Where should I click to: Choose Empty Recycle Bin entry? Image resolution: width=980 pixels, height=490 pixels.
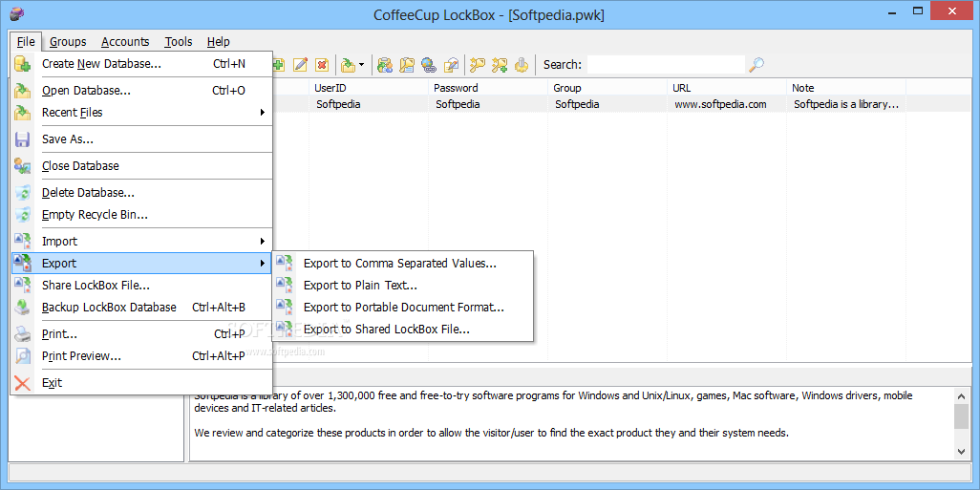[142, 215]
